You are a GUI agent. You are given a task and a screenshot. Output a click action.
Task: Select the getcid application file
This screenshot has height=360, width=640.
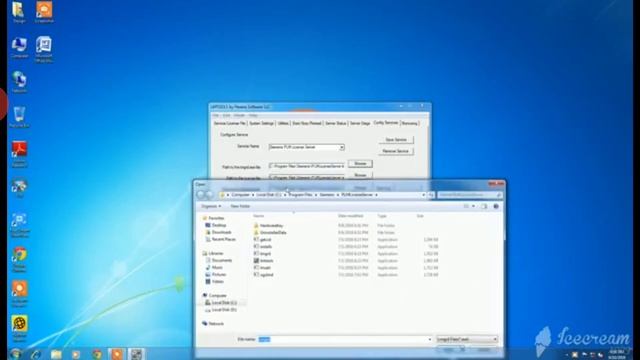pos(262,240)
